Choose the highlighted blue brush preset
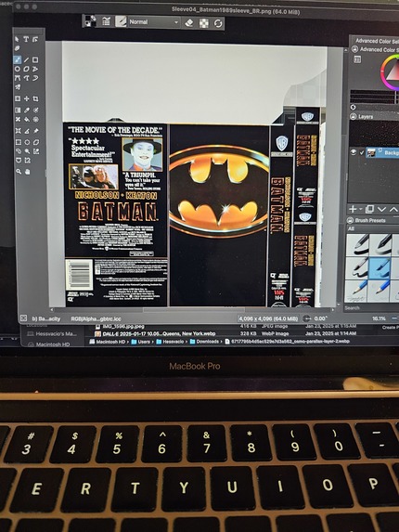Image resolution: width=399 pixels, height=532 pixels. click(380, 267)
